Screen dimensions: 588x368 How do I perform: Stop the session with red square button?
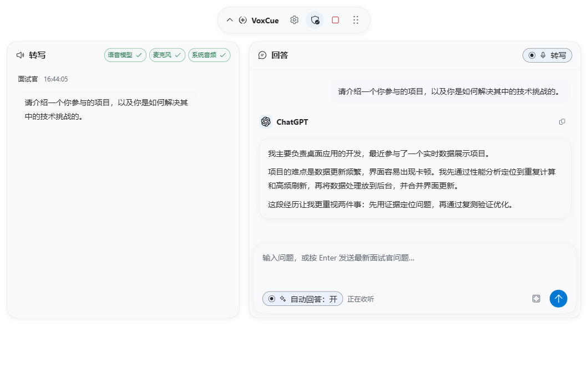pos(335,20)
